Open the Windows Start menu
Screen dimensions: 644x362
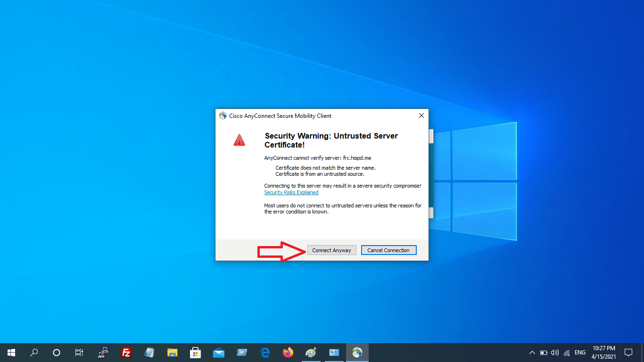11,352
